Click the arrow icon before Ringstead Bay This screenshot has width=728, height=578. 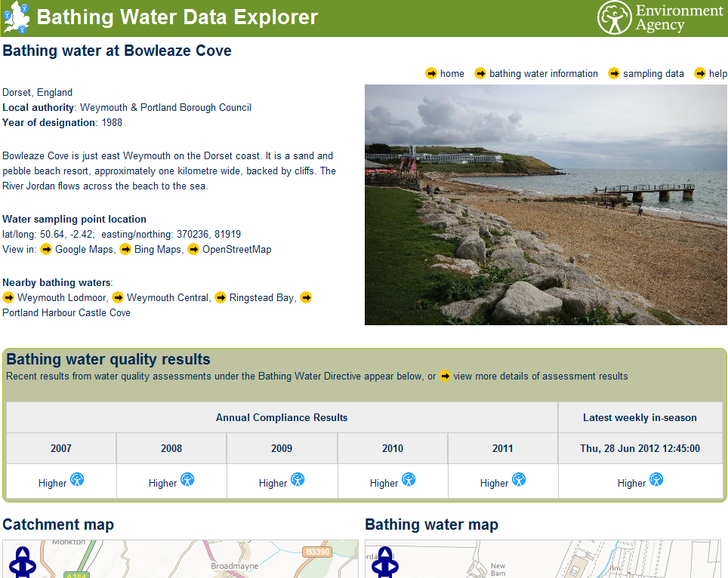click(220, 297)
